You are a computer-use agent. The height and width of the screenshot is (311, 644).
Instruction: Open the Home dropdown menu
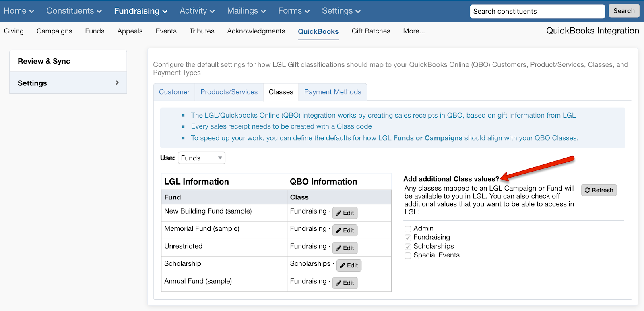pyautogui.click(x=19, y=11)
